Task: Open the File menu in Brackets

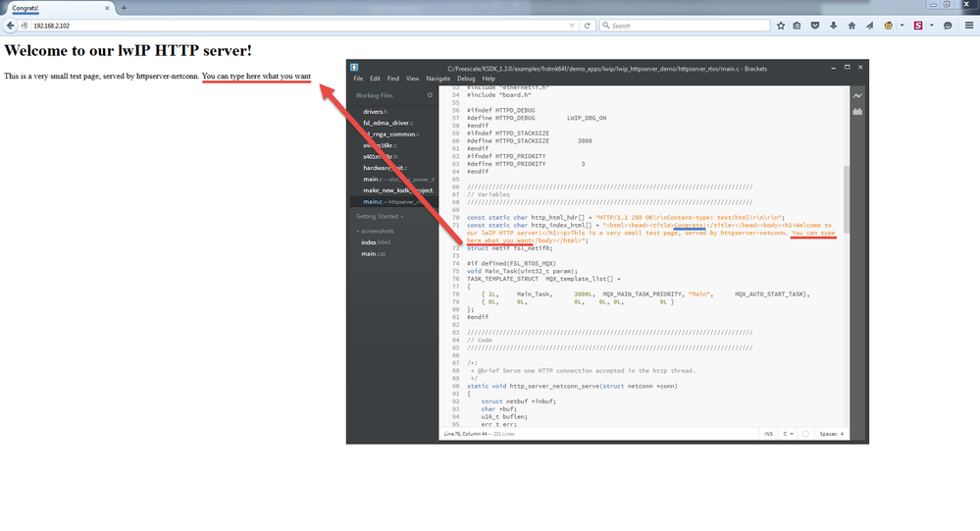Action: [x=358, y=79]
